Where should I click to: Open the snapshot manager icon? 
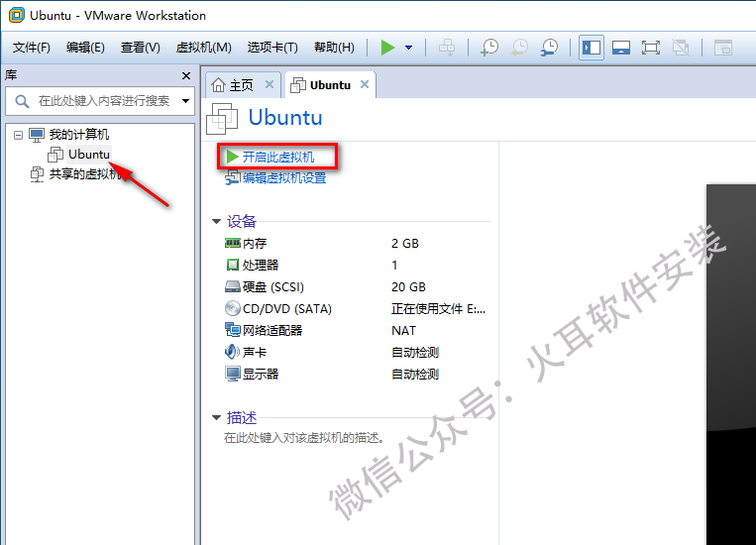[x=549, y=48]
